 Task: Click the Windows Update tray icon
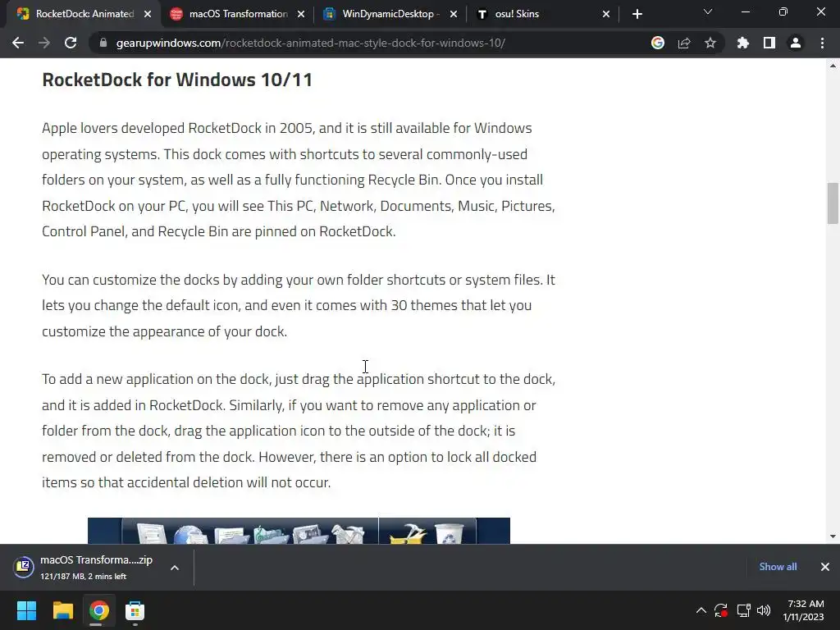point(721,610)
